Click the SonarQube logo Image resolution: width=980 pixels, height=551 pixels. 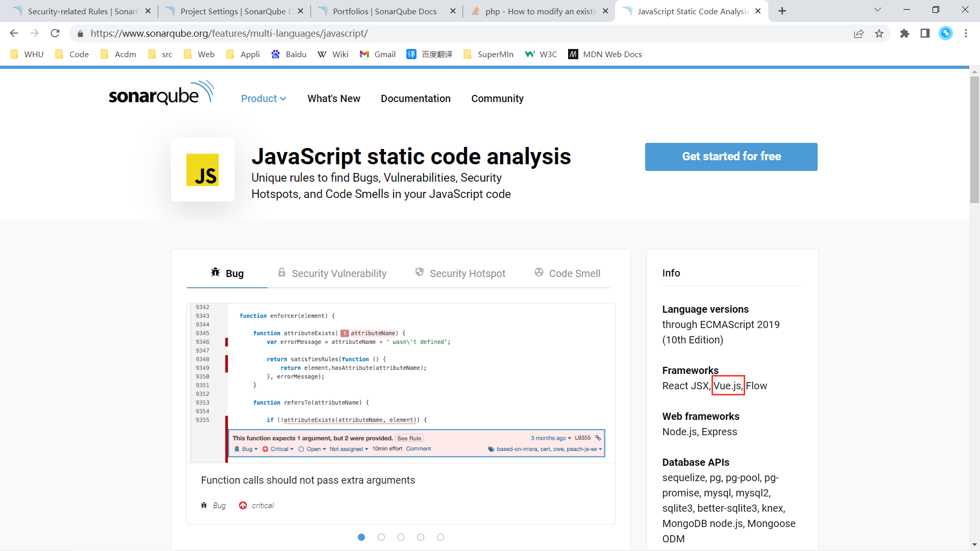click(161, 93)
